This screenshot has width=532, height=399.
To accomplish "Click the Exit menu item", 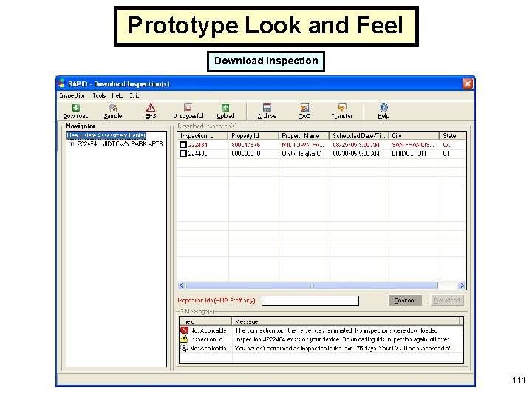I will point(134,95).
